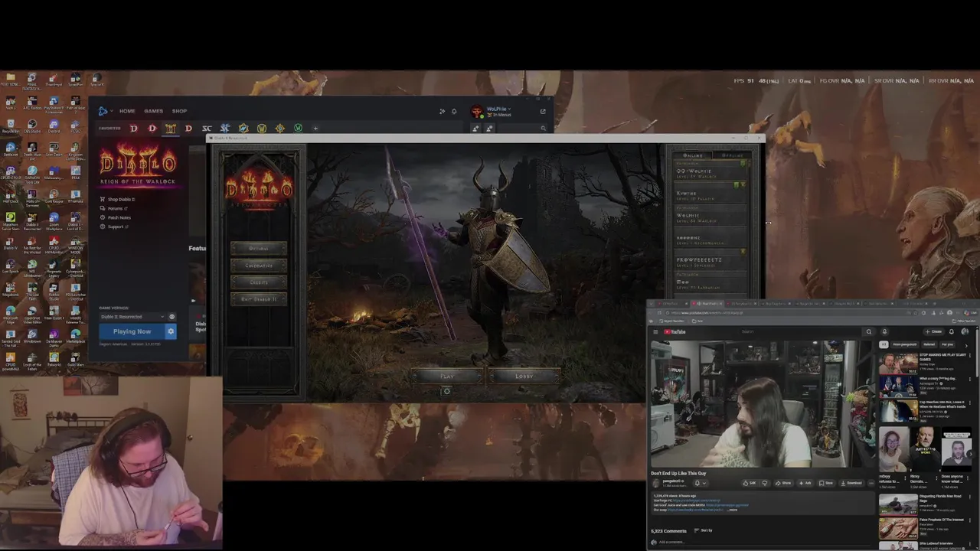Open Battle.net GAMES tab
The image size is (980, 551).
pos(153,111)
